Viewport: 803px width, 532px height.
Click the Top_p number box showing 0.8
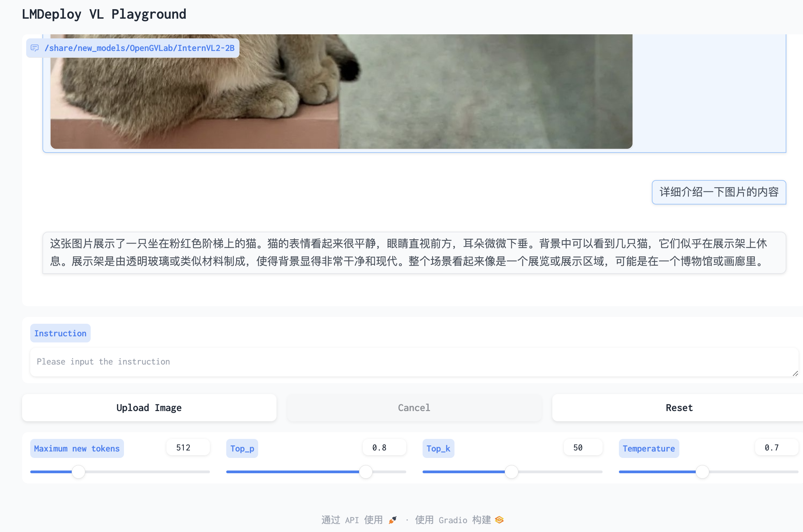(x=384, y=447)
